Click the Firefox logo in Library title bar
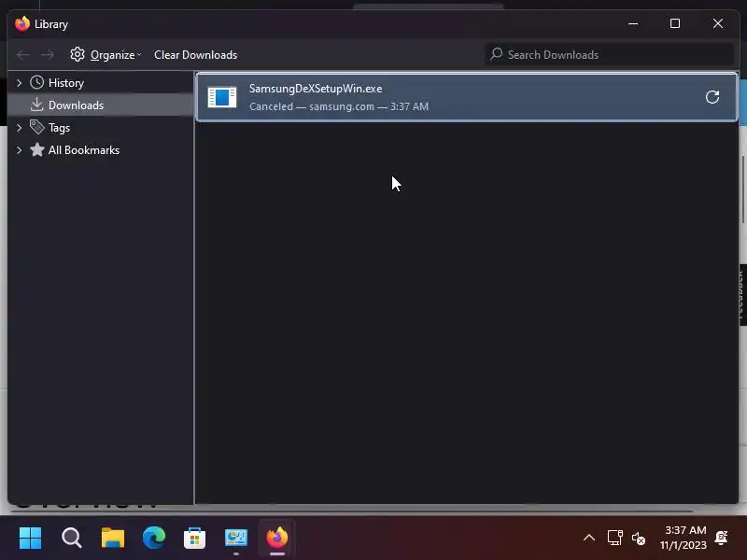 click(x=21, y=24)
